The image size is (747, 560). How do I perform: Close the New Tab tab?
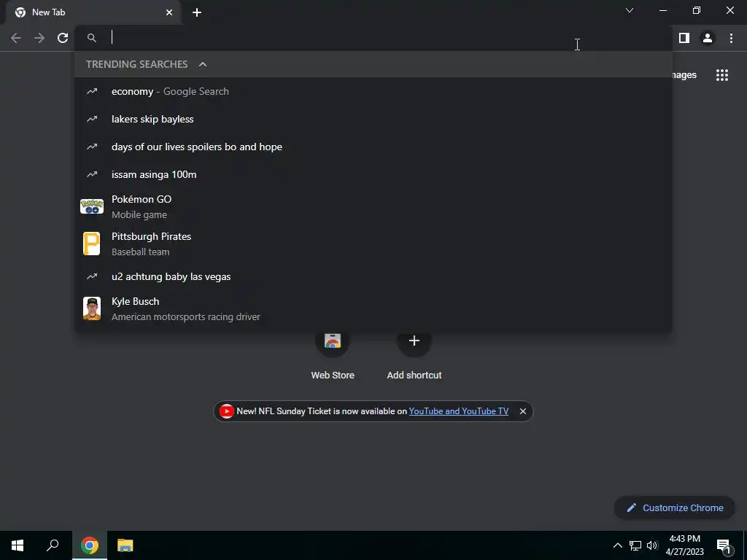pyautogui.click(x=169, y=12)
